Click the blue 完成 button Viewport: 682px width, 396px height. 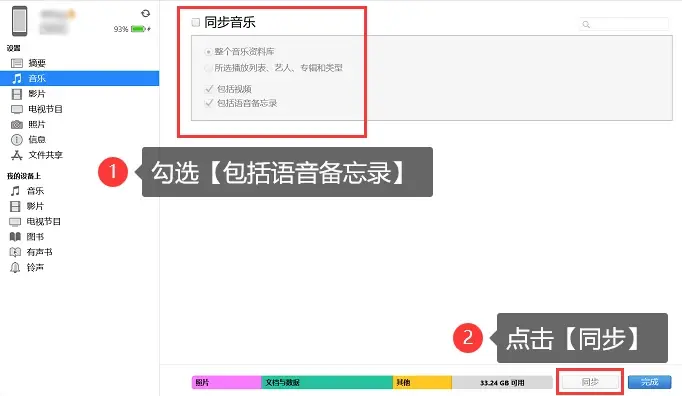click(649, 382)
